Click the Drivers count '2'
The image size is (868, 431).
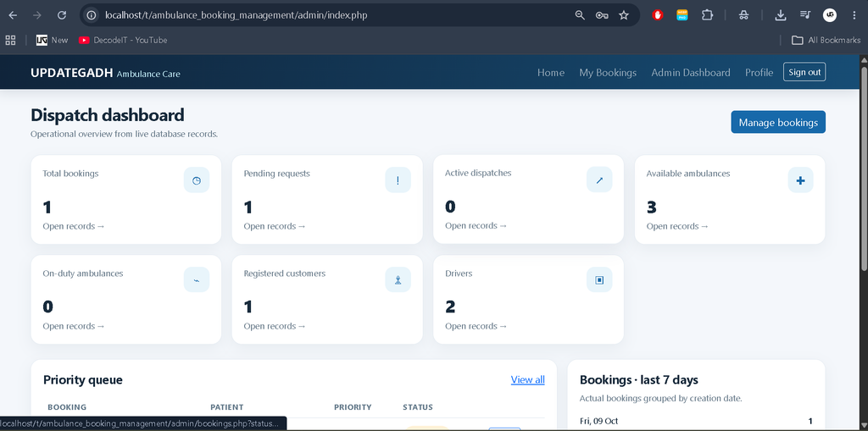pos(450,307)
